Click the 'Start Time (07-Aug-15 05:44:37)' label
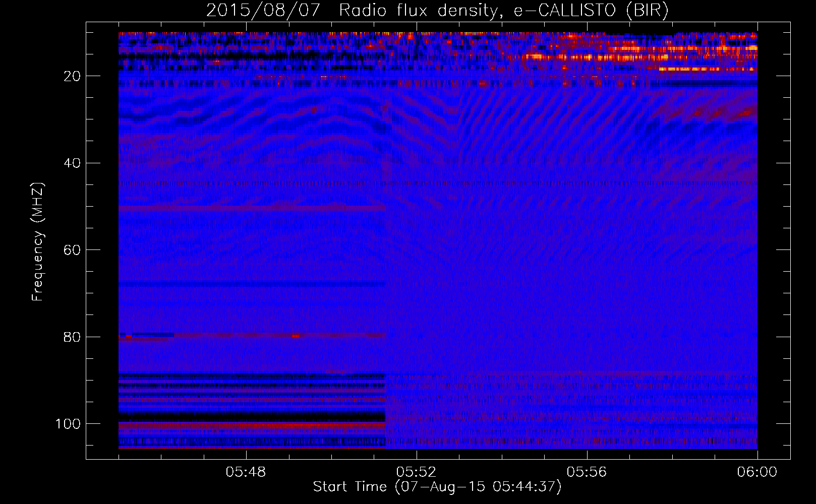 (x=437, y=487)
